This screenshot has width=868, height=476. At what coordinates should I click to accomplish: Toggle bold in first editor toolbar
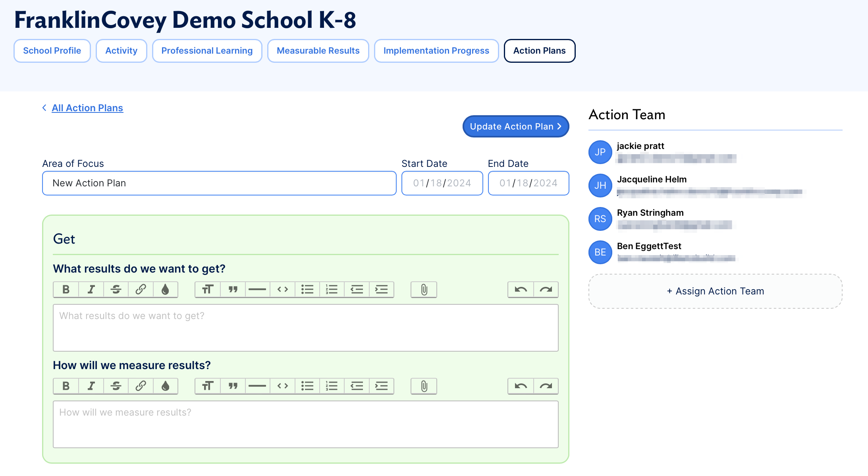tap(66, 290)
